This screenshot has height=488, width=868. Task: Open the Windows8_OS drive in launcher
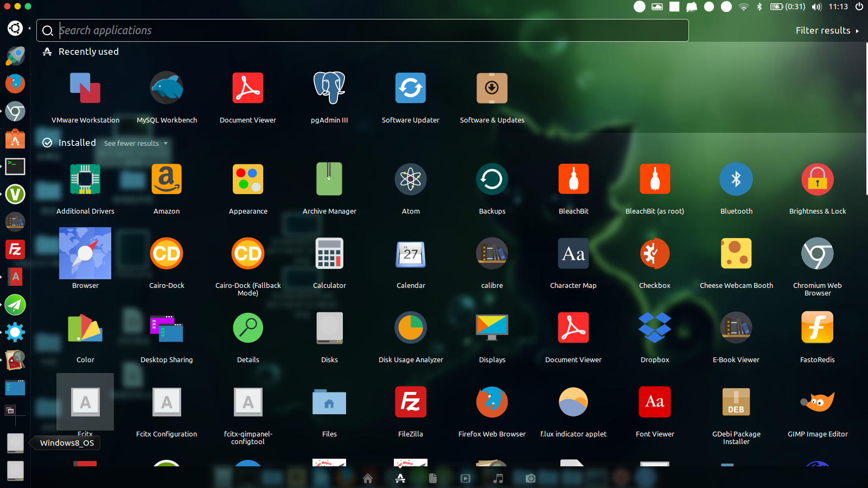tap(15, 443)
